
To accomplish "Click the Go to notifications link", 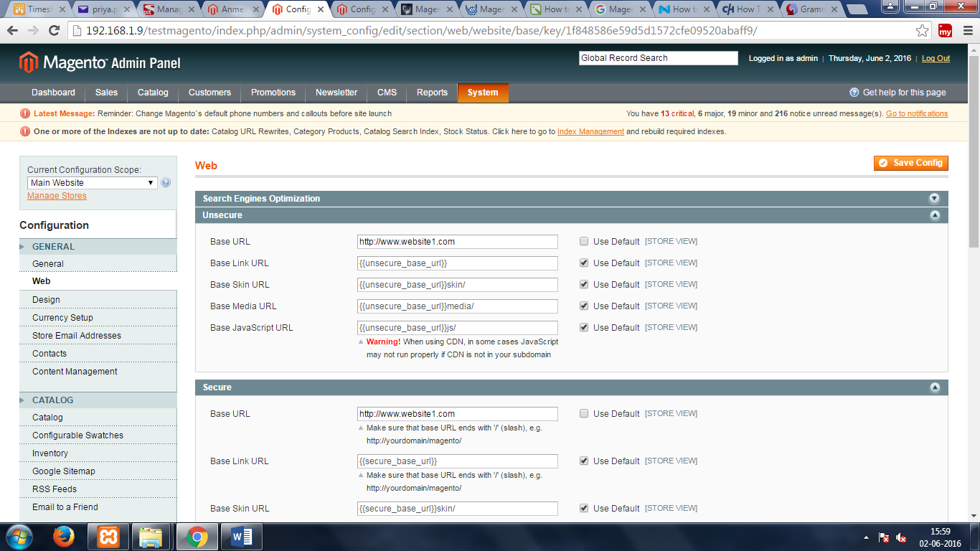I will [x=917, y=113].
